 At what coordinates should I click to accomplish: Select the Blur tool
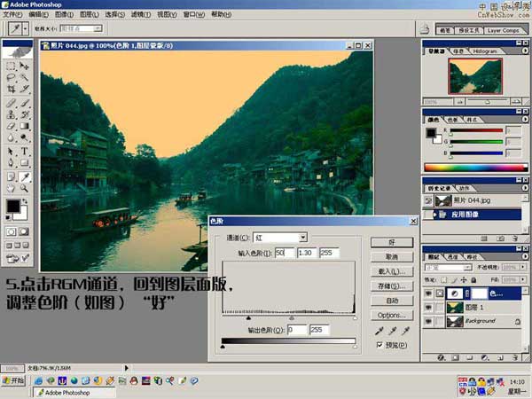click(11, 137)
